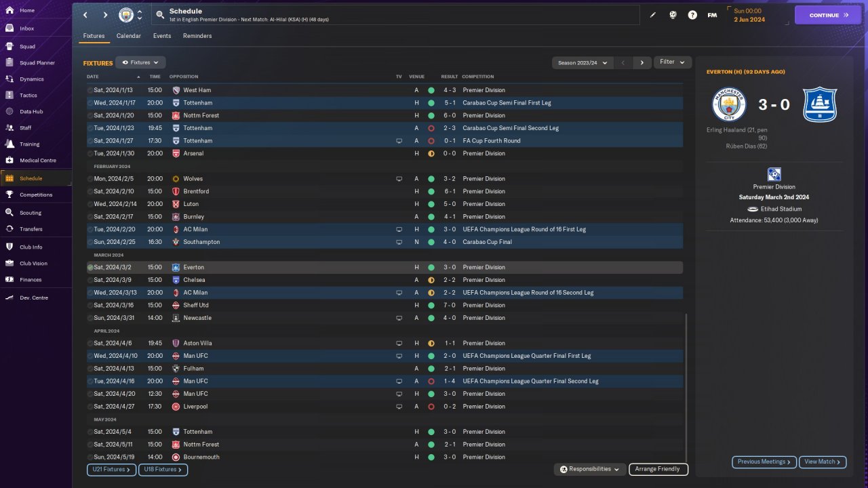Toggle the selector circle for Liverpool row
Viewport: 868px width, 488px height.
[x=90, y=407]
